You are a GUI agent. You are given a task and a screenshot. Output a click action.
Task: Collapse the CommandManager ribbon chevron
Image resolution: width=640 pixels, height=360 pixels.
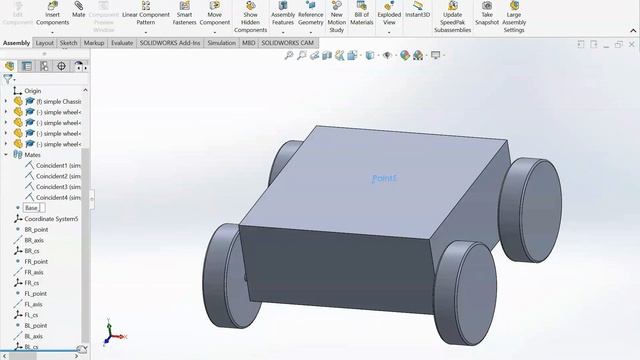click(633, 31)
